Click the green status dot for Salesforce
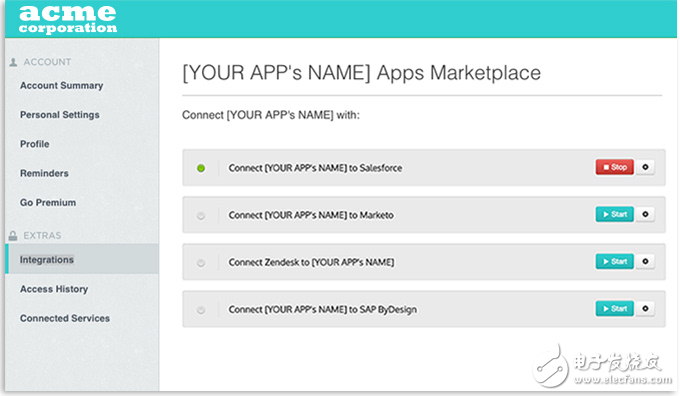Screen dimensions: 680x396 tap(201, 168)
